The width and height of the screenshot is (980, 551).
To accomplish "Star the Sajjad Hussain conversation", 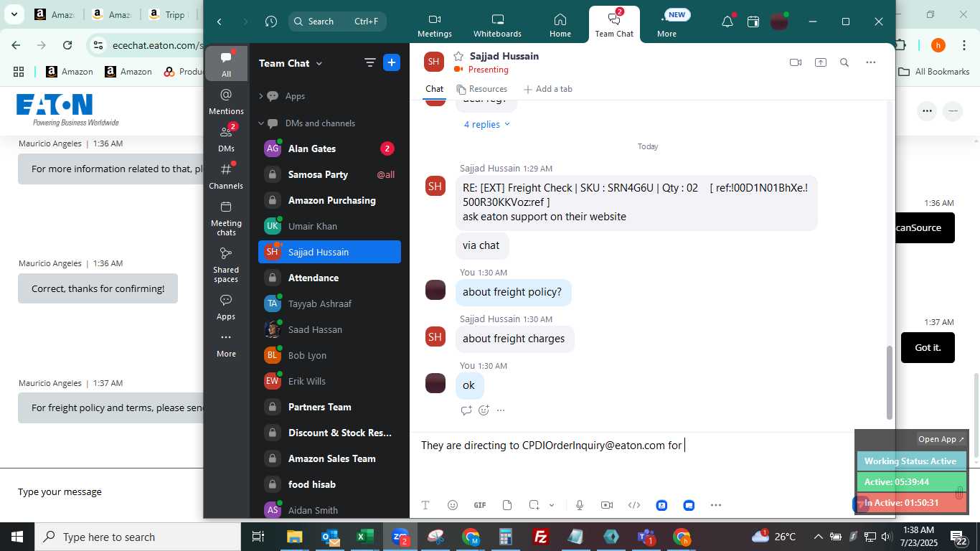I will [458, 56].
